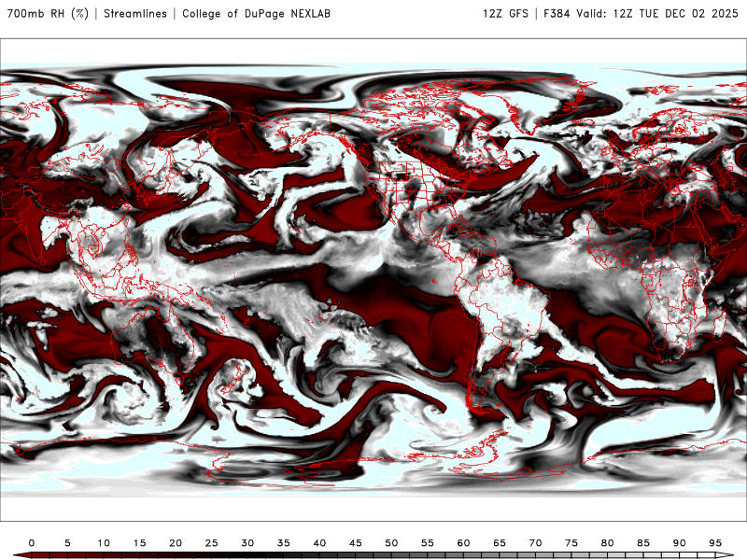The image size is (747, 560).
Task: Click the "90" colorbar scale label
Action: [x=680, y=543]
